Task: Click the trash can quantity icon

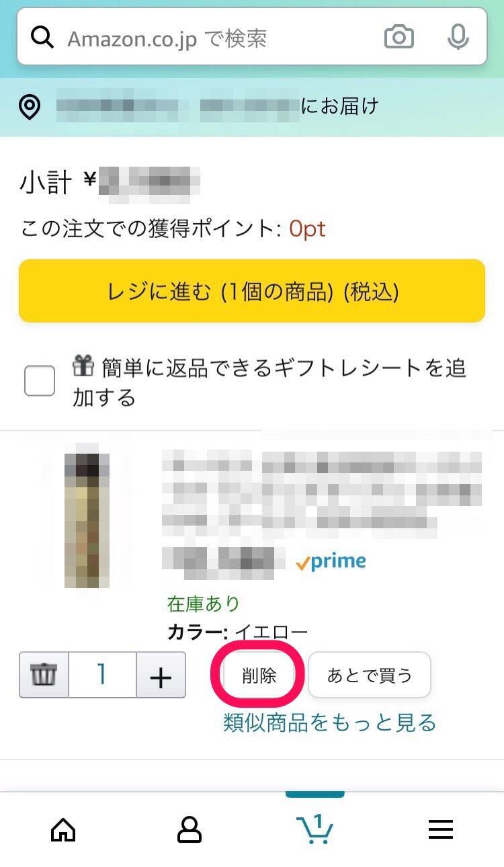Action: (44, 675)
